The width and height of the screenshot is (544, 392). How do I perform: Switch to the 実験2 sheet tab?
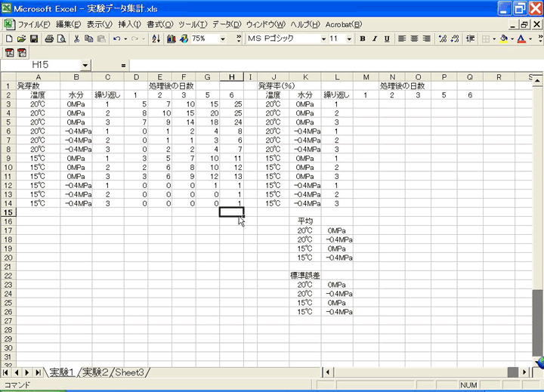pos(97,372)
